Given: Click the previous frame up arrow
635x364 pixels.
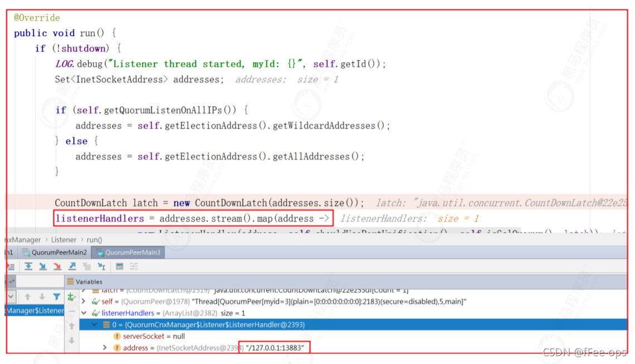Looking at the screenshot, I should pyautogui.click(x=27, y=297).
